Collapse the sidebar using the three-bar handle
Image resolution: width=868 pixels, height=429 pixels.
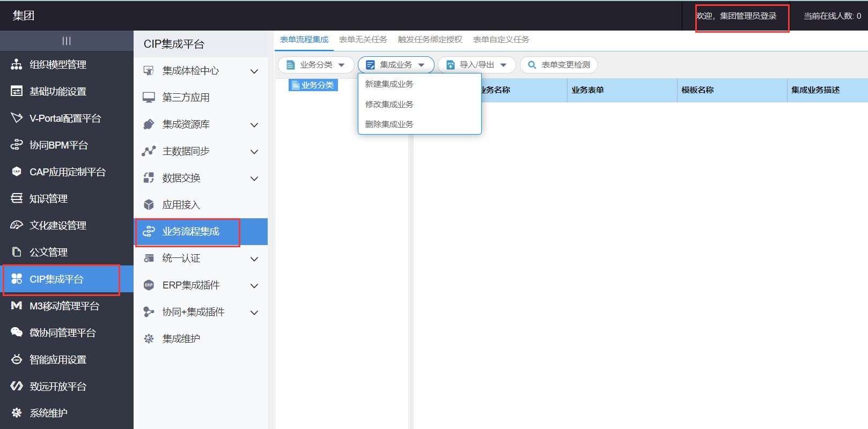(x=67, y=41)
